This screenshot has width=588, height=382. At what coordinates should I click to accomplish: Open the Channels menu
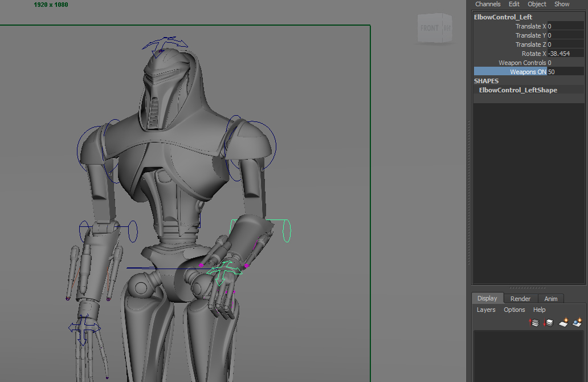click(488, 4)
